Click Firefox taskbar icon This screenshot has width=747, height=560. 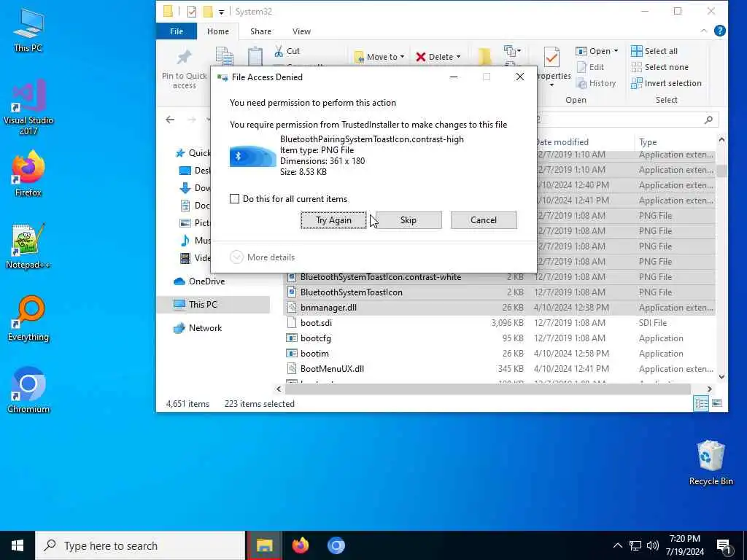pos(300,545)
